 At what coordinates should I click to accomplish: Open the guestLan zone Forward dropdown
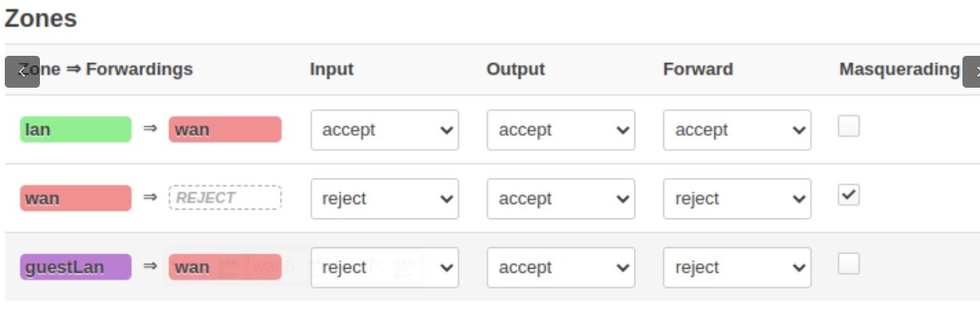pyautogui.click(x=737, y=267)
